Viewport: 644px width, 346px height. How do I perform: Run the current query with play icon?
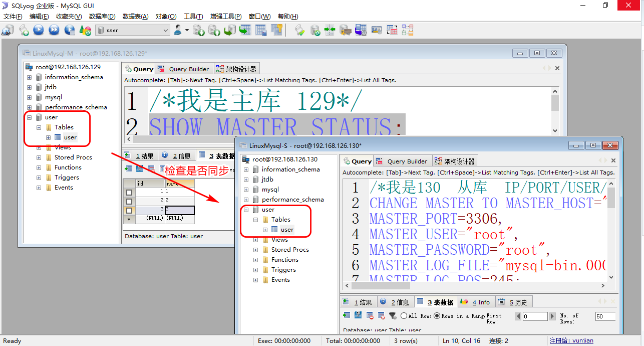pyautogui.click(x=39, y=30)
